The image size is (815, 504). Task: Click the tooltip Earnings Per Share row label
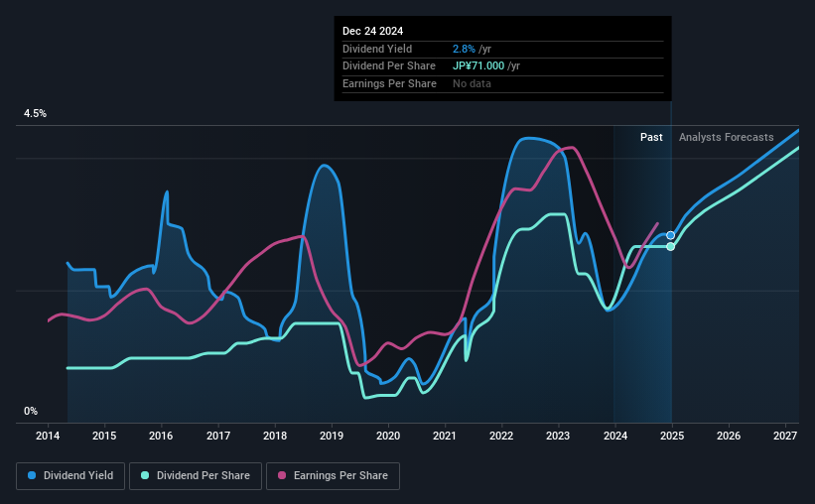389,83
